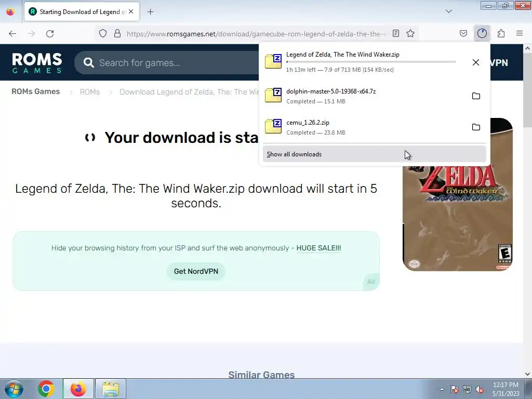Open the ROMs breadcrumb link
This screenshot has width=532, height=399.
click(x=89, y=92)
